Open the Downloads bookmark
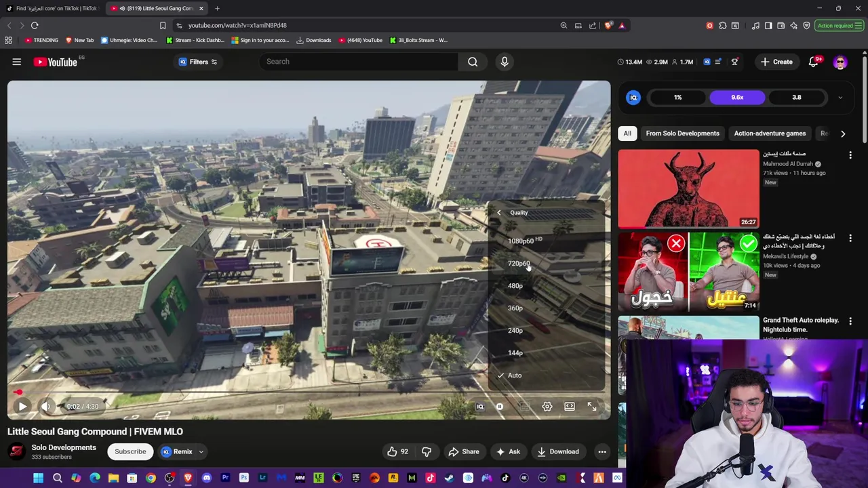This screenshot has height=488, width=868. (314, 40)
